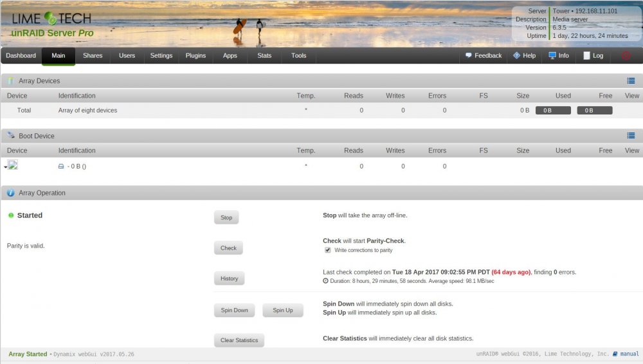The width and height of the screenshot is (643, 364).
Task: Click the 'Media server' description
Action: [x=570, y=19]
